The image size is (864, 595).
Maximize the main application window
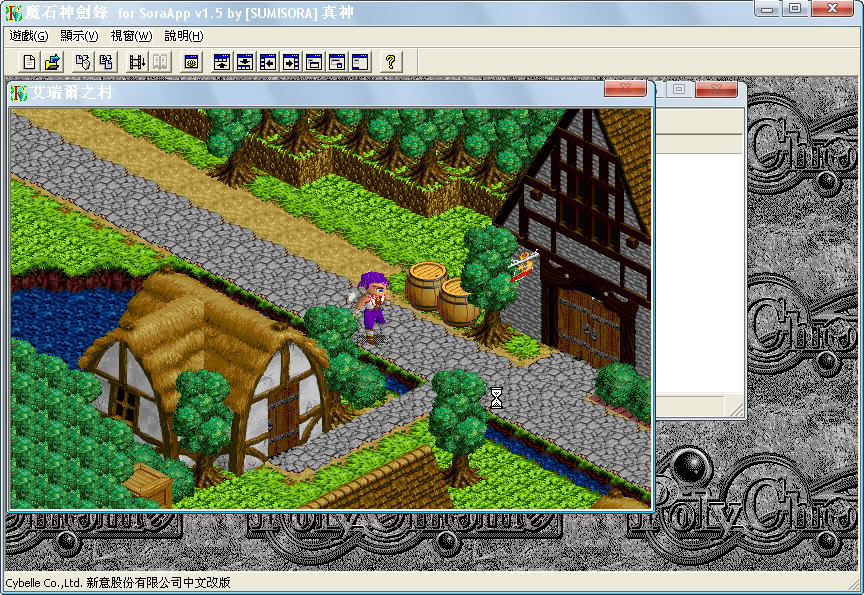pyautogui.click(x=795, y=9)
